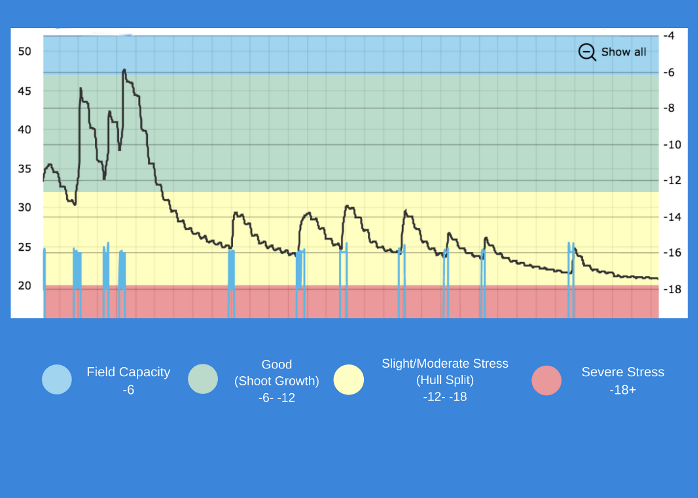Screen dimensions: 698x498
Task: Click the Severe Stress -18+ label
Action: click(x=623, y=381)
